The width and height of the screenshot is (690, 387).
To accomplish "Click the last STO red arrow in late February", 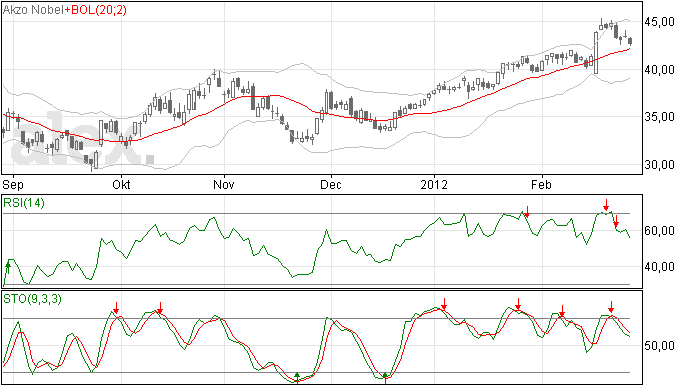I will (611, 307).
